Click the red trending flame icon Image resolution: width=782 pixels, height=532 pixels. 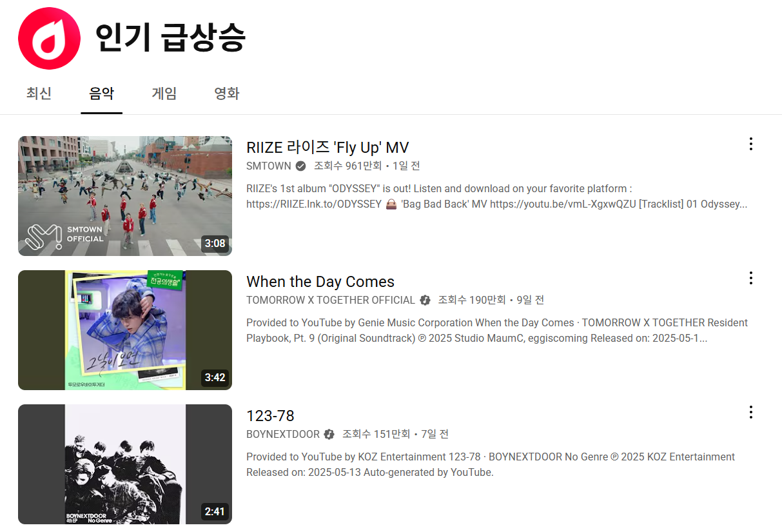[x=49, y=39]
